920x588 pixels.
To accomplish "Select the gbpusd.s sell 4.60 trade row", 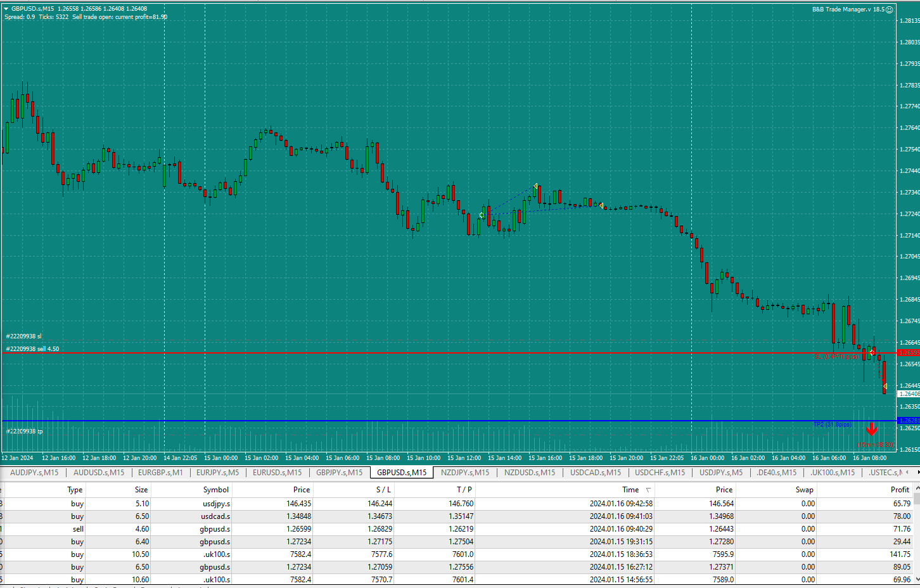I will [x=456, y=529].
